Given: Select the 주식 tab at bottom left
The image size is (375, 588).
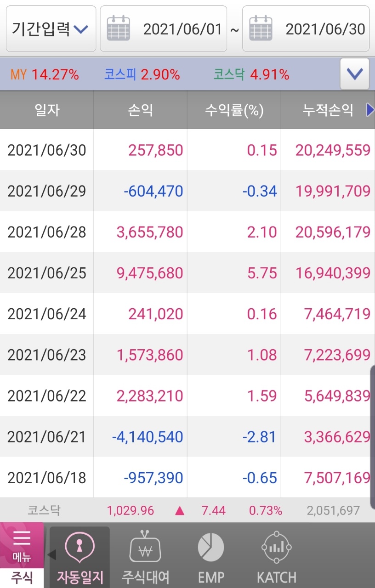Looking at the screenshot, I should point(22,577).
